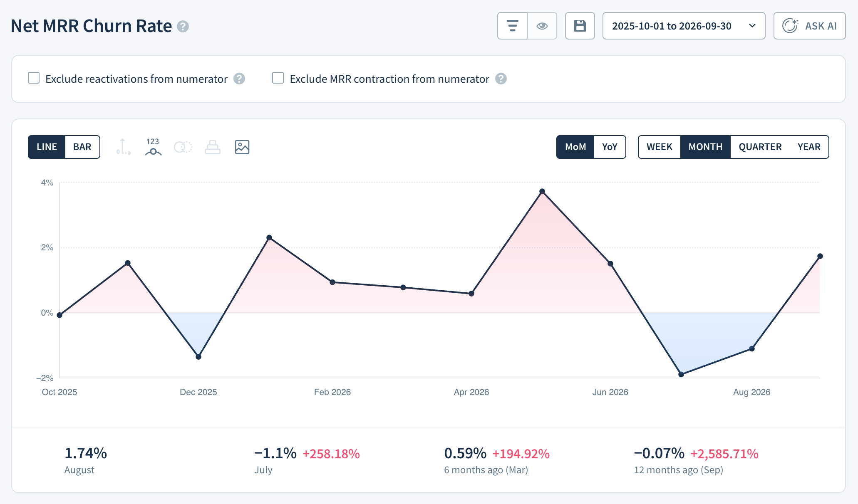Set interval to WEEK
Screen dimensions: 858x504
click(x=660, y=147)
